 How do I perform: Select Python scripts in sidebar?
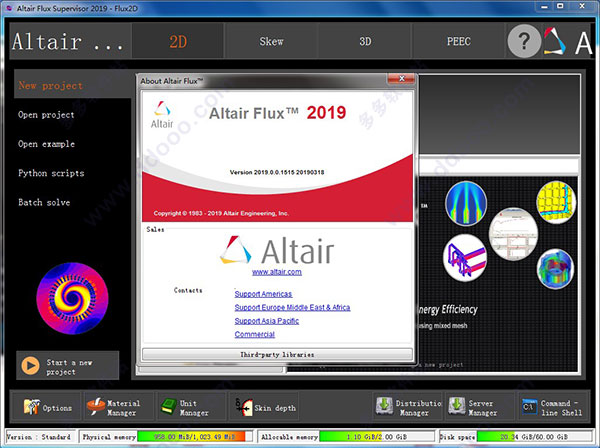point(51,173)
